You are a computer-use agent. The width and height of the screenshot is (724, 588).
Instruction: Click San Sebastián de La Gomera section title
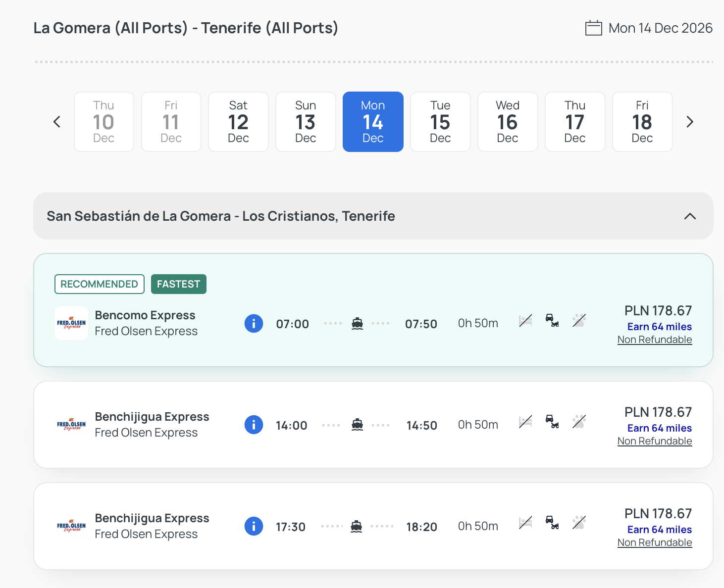(x=221, y=216)
